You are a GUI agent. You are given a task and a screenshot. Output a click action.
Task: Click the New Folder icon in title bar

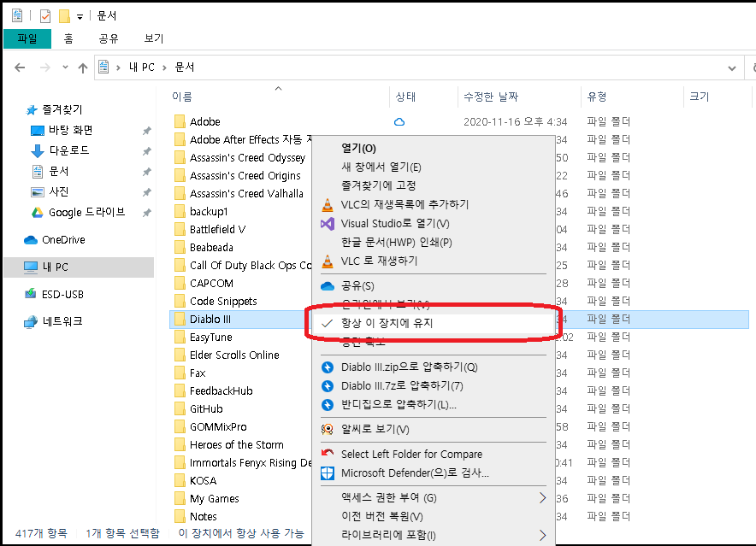pos(64,16)
